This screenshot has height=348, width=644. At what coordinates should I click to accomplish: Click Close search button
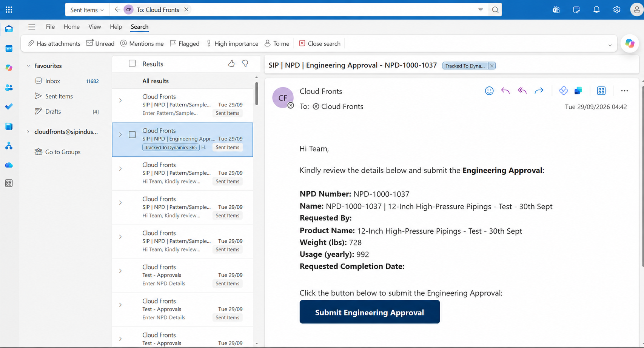click(x=320, y=43)
